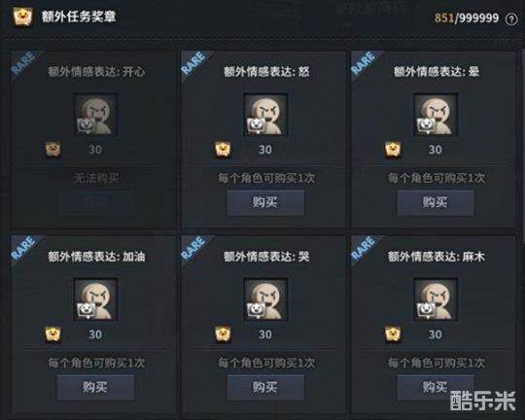Click the 851/999999 medal count
Image resolution: width=525 pixels, height=420 pixels.
click(467, 17)
